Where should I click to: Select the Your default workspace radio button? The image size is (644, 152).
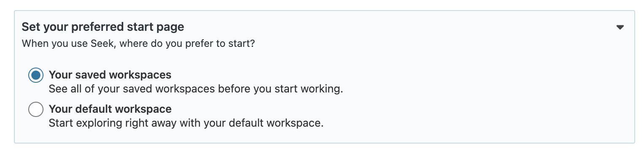(36, 109)
